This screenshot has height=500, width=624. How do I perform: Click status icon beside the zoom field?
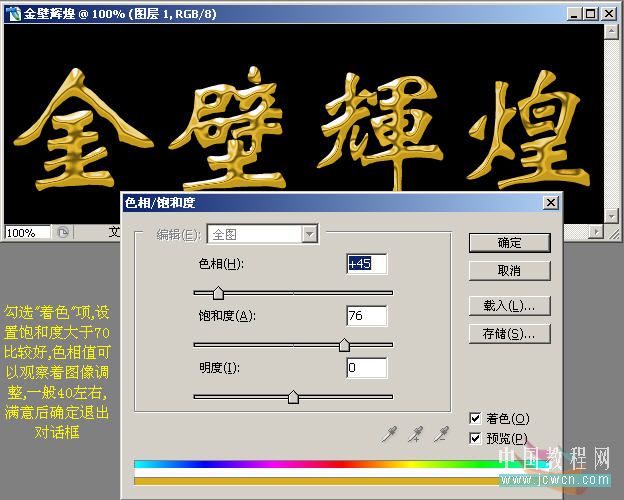62,232
